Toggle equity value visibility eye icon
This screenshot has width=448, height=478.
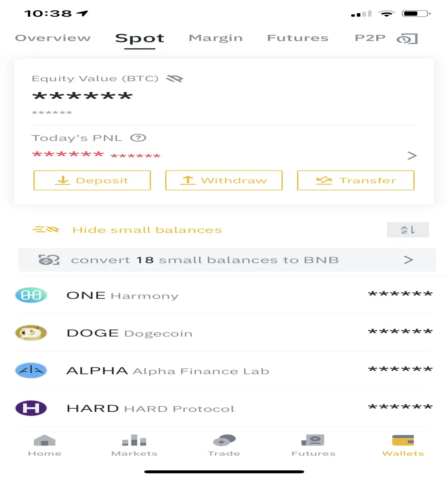click(x=174, y=78)
